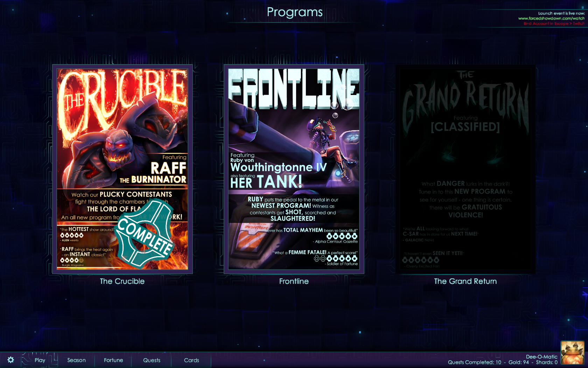The width and height of the screenshot is (588, 368).
Task: Click the COMPLETE stamp on The Crucible
Action: point(145,234)
